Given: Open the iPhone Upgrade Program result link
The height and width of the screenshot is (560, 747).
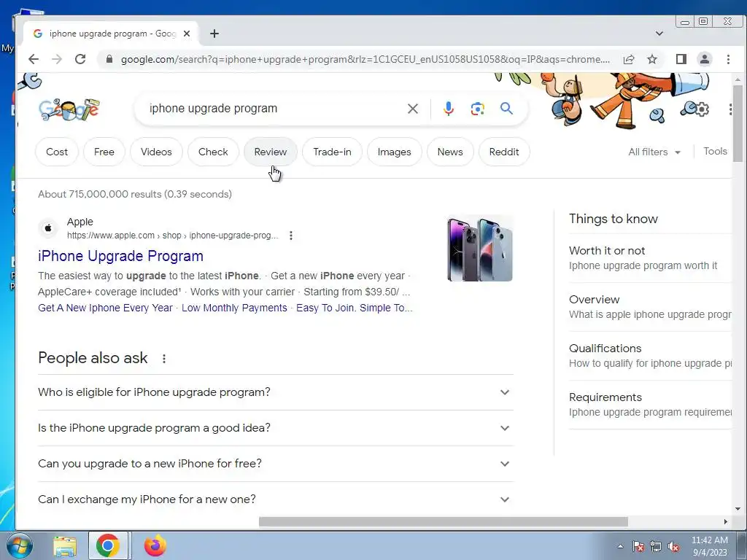Looking at the screenshot, I should pos(120,256).
